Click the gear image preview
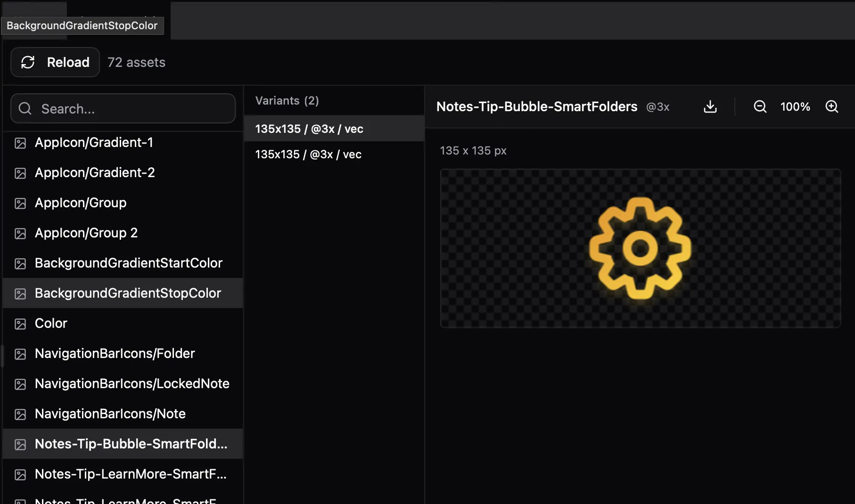Screen dimensions: 855x504 (640, 248)
